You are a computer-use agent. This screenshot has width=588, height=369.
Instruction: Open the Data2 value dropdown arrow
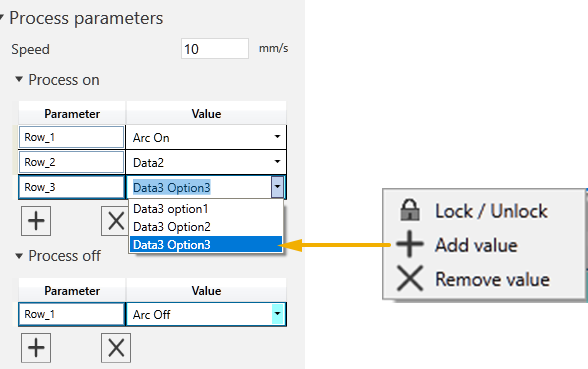[x=277, y=162]
